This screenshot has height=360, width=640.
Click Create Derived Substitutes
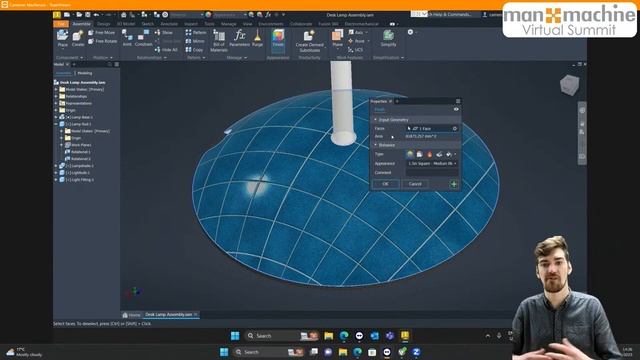(x=309, y=41)
